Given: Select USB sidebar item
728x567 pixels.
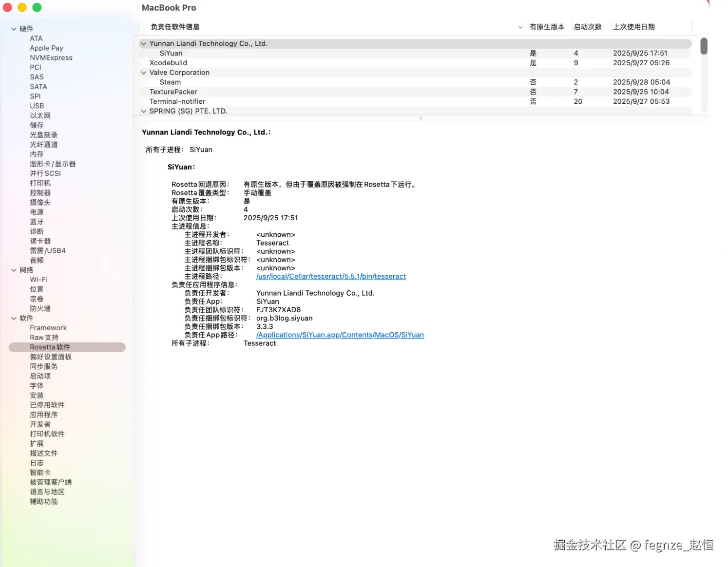Looking at the screenshot, I should pos(37,106).
